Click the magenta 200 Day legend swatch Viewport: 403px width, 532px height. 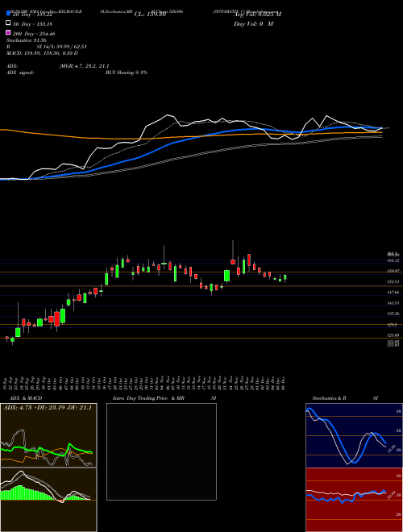pyautogui.click(x=8, y=32)
